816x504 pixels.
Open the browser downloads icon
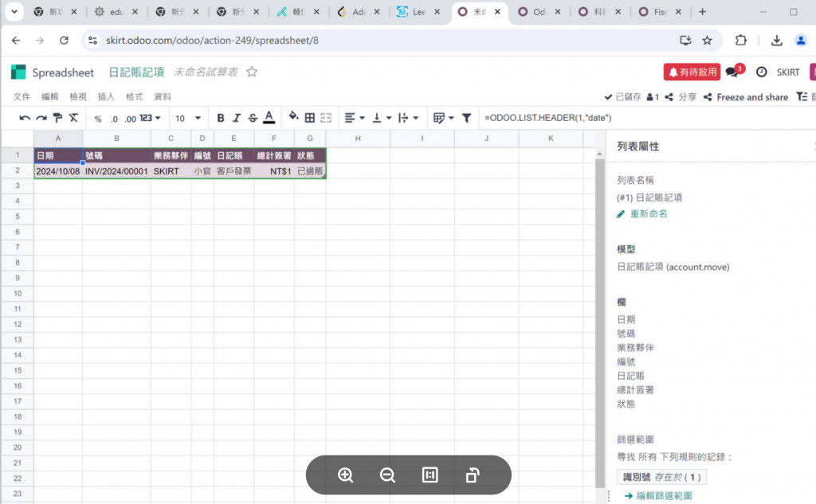776,40
